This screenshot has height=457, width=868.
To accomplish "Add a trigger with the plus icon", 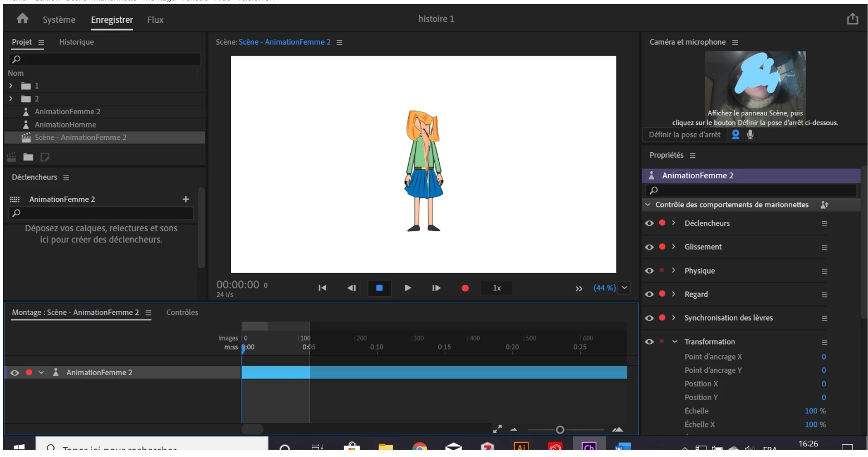I will [x=185, y=199].
